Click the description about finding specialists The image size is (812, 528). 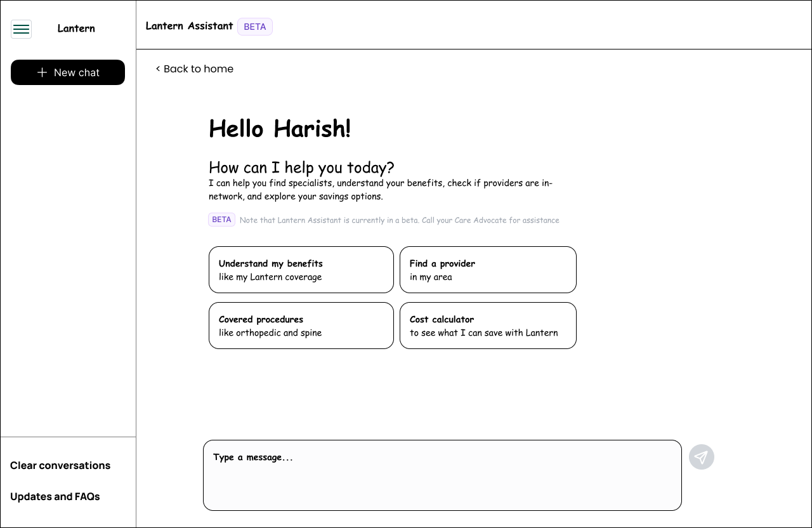click(381, 190)
